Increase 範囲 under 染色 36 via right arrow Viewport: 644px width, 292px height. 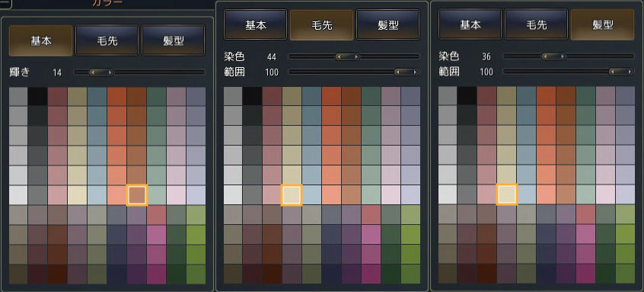pos(630,72)
